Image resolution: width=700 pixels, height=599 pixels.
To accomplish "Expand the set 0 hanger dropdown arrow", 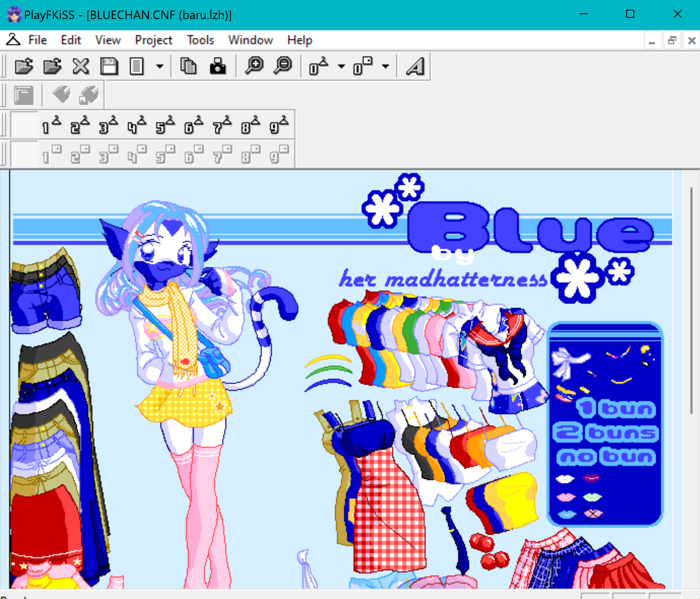I will (x=341, y=66).
